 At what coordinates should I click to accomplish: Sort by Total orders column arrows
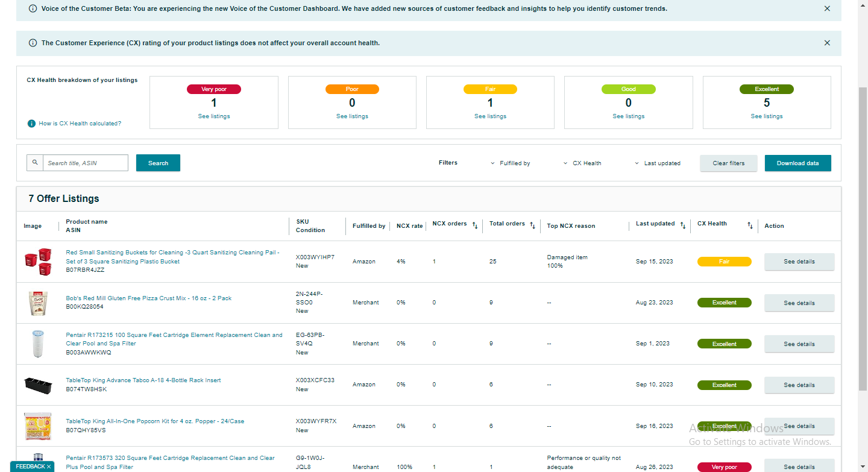[532, 225]
